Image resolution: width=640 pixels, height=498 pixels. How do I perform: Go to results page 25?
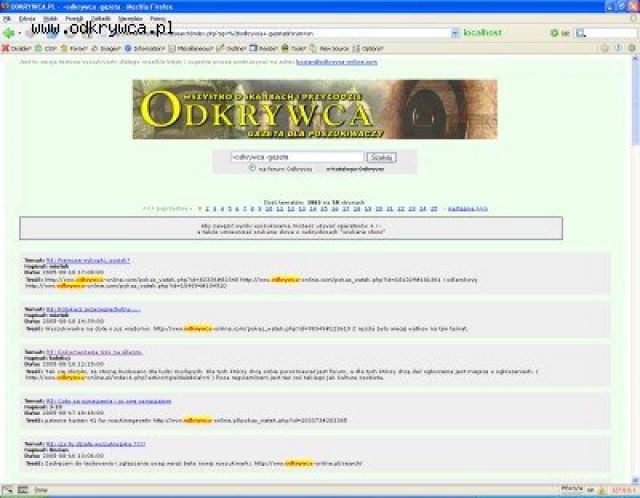(x=433, y=209)
